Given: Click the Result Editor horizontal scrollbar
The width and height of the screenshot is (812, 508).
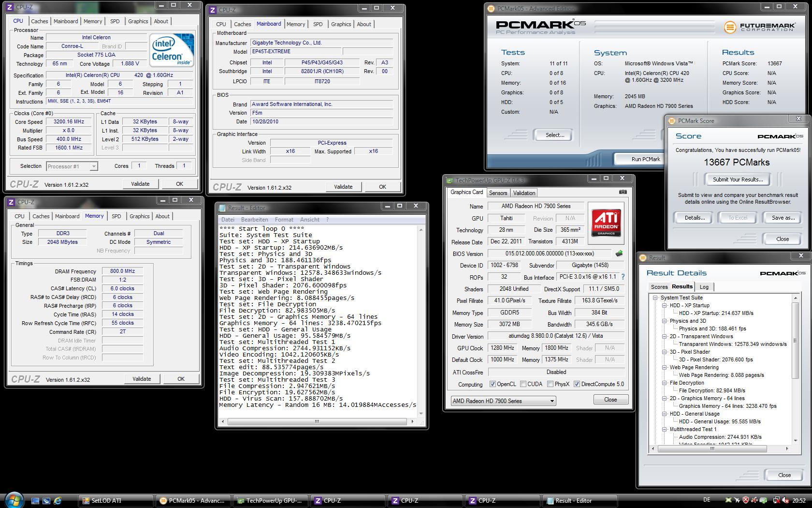Looking at the screenshot, I should click(317, 421).
